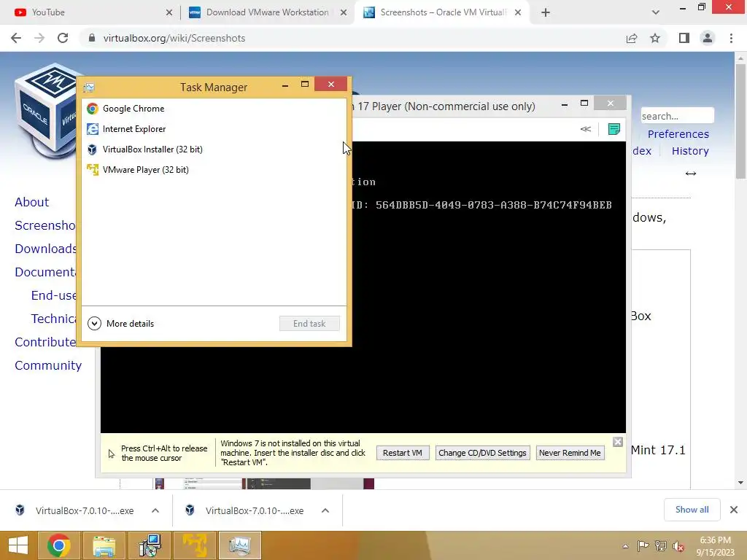The height and width of the screenshot is (560, 747).
Task: Open History link on VirtualBox wiki
Action: coord(690,151)
